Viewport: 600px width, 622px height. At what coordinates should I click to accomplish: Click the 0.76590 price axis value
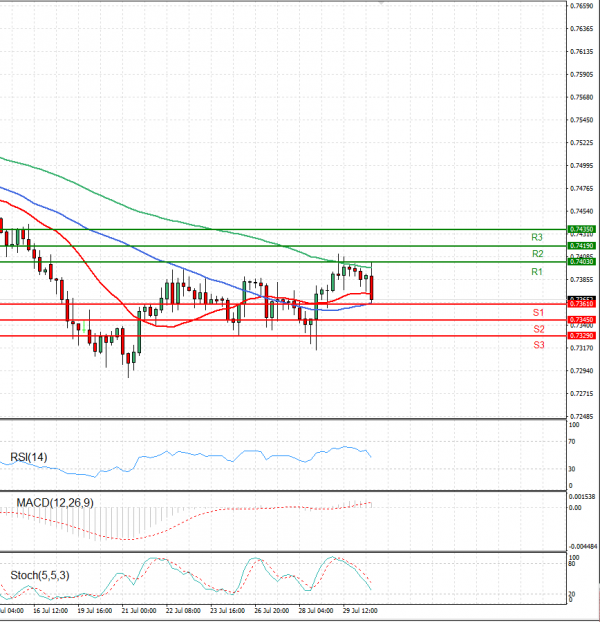[582, 6]
